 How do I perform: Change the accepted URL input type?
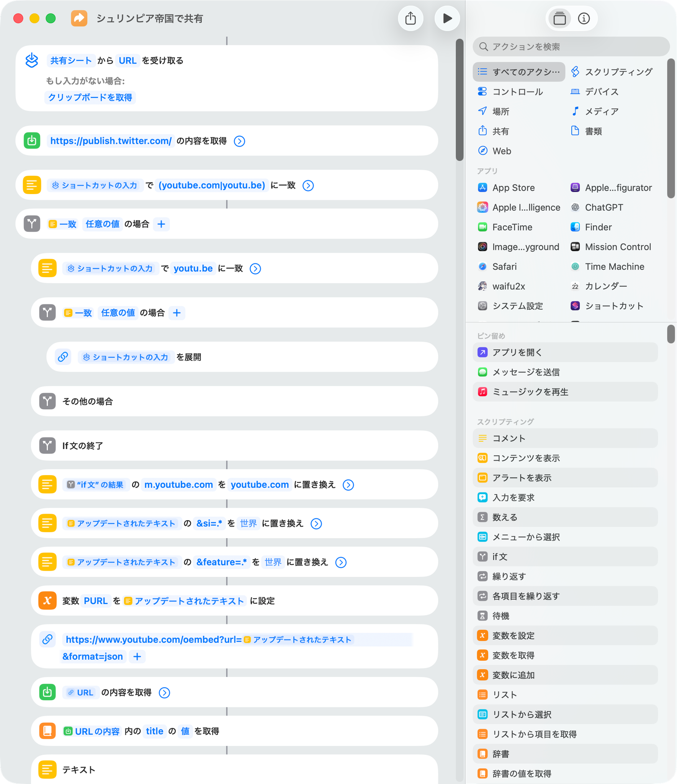coord(128,60)
